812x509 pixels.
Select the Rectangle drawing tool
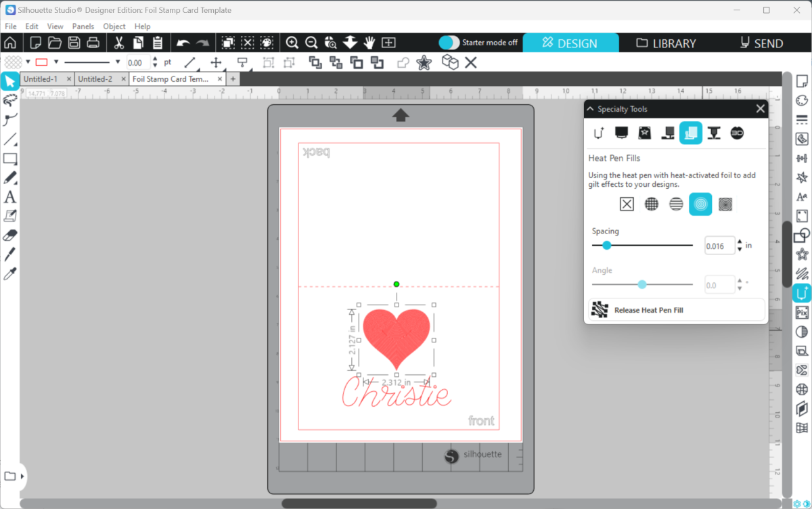point(9,159)
